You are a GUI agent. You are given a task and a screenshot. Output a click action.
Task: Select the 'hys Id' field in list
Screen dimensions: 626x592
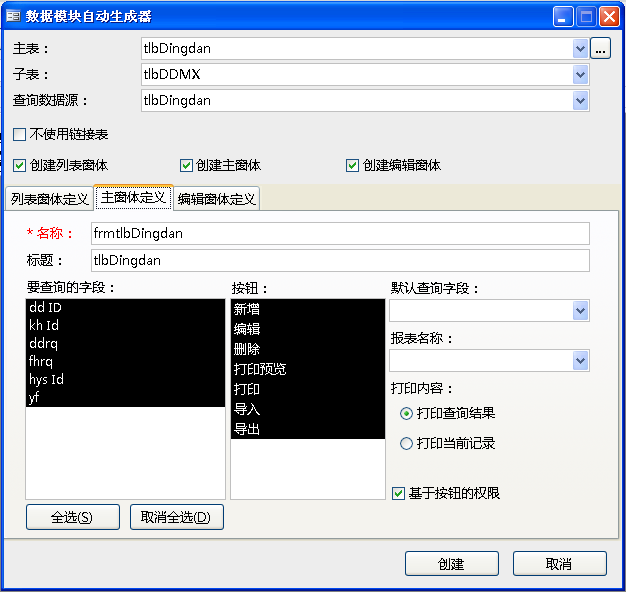(125, 379)
